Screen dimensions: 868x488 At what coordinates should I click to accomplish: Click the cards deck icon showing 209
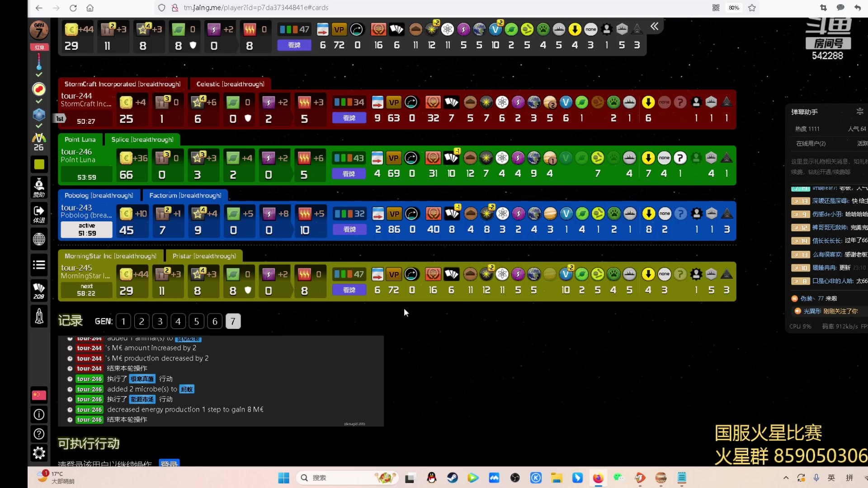tap(39, 291)
